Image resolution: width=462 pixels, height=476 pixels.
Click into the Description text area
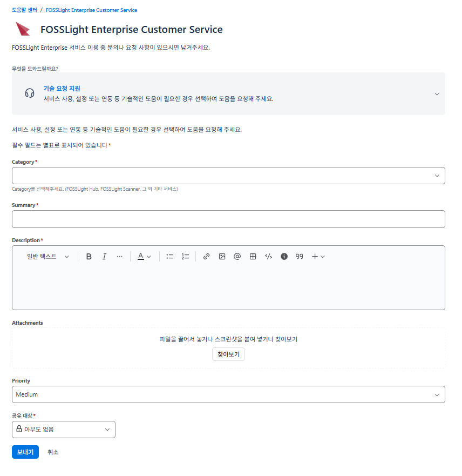click(x=228, y=287)
